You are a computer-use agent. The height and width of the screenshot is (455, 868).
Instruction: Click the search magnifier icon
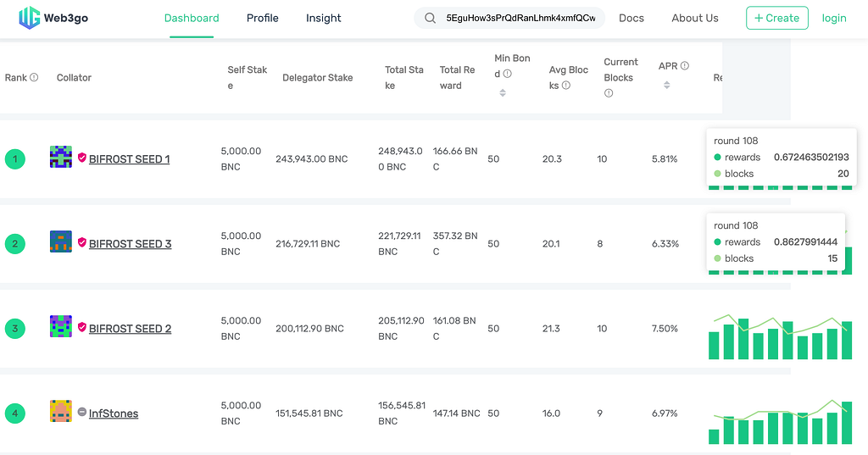click(x=430, y=19)
